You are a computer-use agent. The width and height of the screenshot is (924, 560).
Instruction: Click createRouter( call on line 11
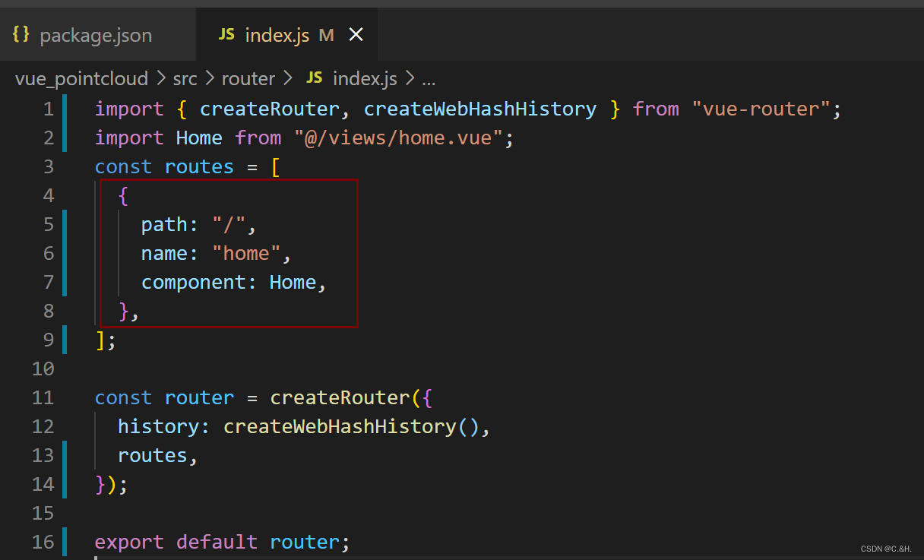(346, 398)
